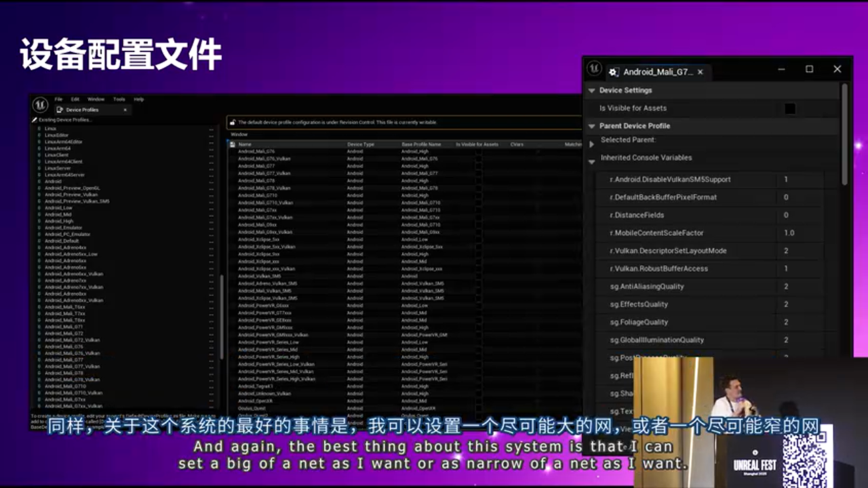Collapse the Device Settings section

pos(592,90)
